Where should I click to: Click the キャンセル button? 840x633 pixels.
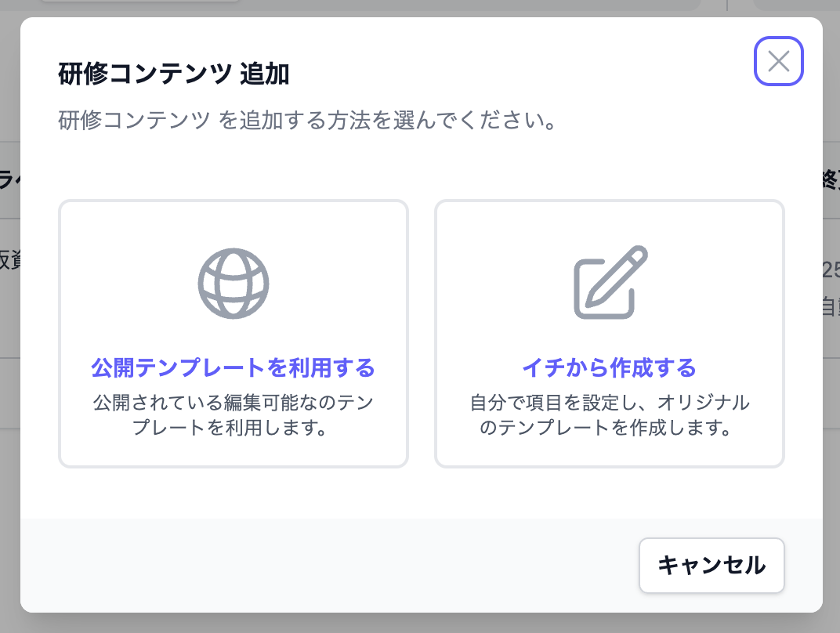pyautogui.click(x=711, y=566)
